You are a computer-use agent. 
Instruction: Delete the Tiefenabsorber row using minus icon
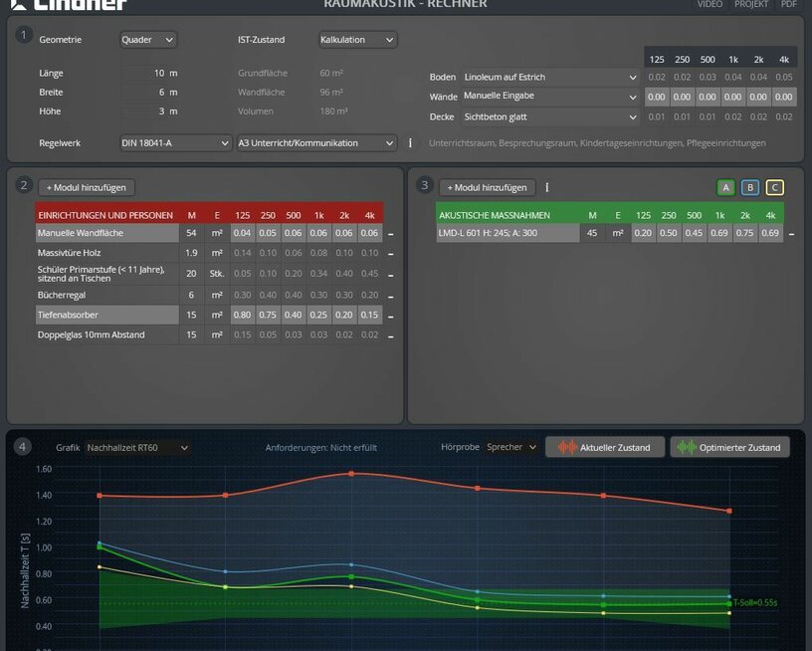pos(390,316)
